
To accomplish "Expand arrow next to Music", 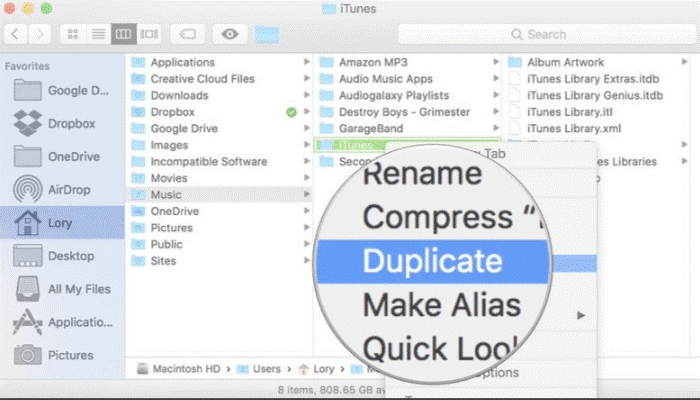I will pyautogui.click(x=307, y=194).
